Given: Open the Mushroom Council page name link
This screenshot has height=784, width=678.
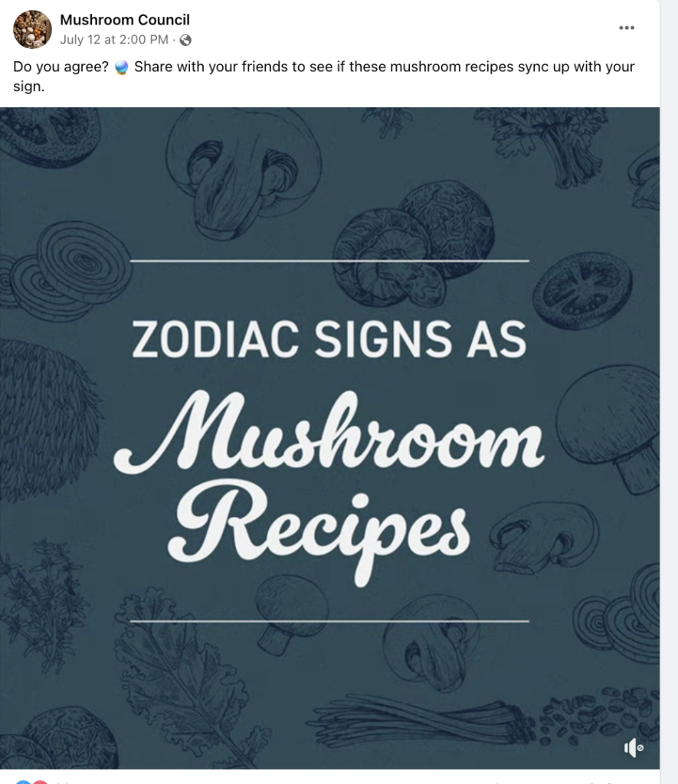Looking at the screenshot, I should pyautogui.click(x=125, y=20).
